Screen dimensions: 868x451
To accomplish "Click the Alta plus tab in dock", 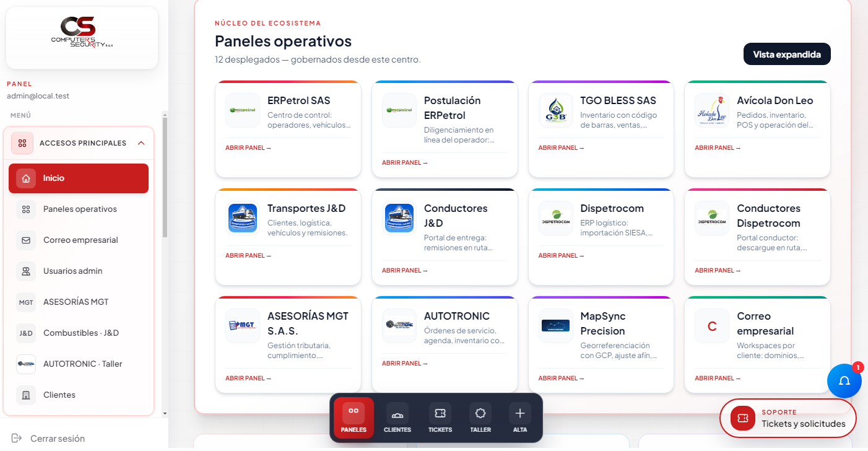I will [520, 418].
